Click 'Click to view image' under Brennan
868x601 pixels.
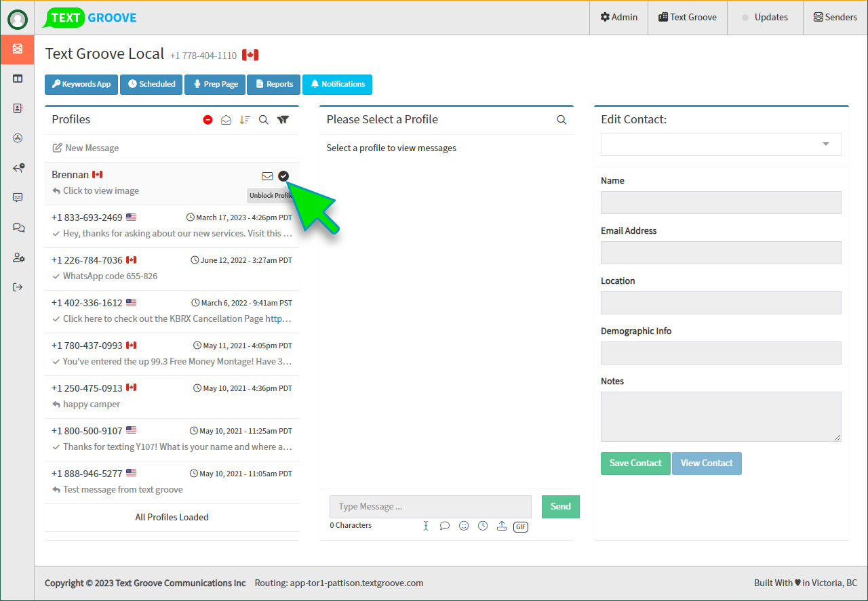(101, 191)
